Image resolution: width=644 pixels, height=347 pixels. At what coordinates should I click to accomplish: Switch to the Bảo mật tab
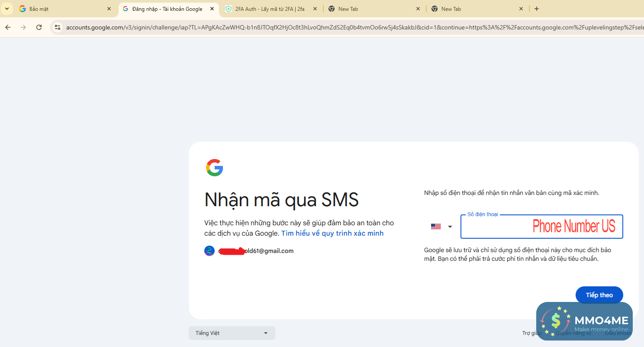click(65, 9)
